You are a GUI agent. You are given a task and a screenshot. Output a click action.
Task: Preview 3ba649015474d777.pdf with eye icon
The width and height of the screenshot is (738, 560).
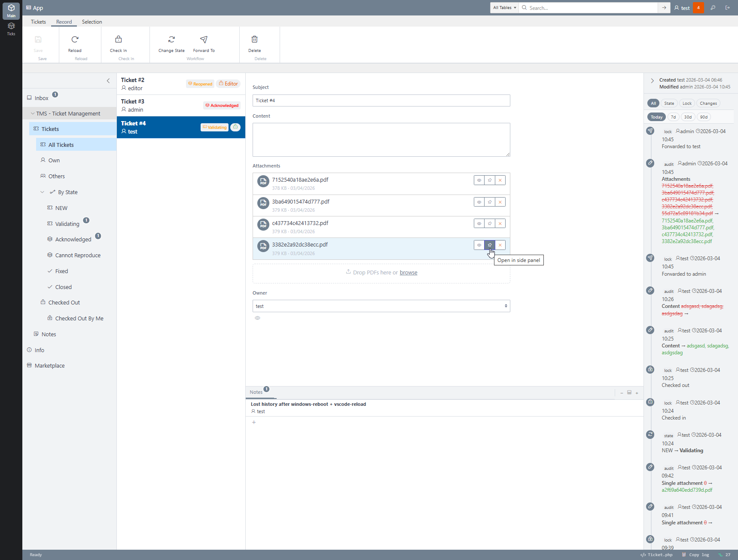(x=479, y=202)
